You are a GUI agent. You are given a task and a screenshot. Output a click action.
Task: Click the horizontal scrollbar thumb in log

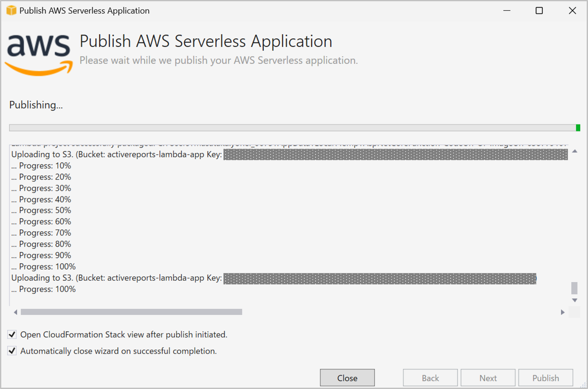(131, 312)
